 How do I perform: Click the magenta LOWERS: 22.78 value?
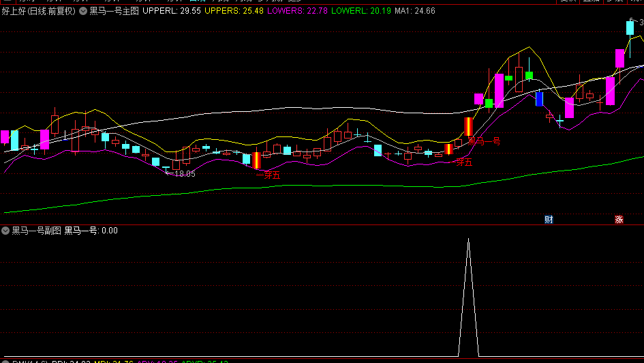297,11
